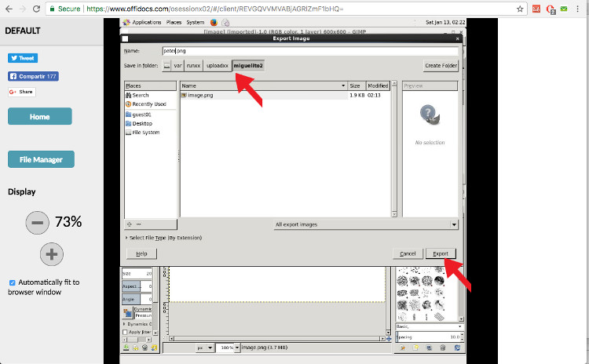This screenshot has height=364, width=589.
Task: Adjust the Aspect ratio slider
Action: click(x=137, y=286)
